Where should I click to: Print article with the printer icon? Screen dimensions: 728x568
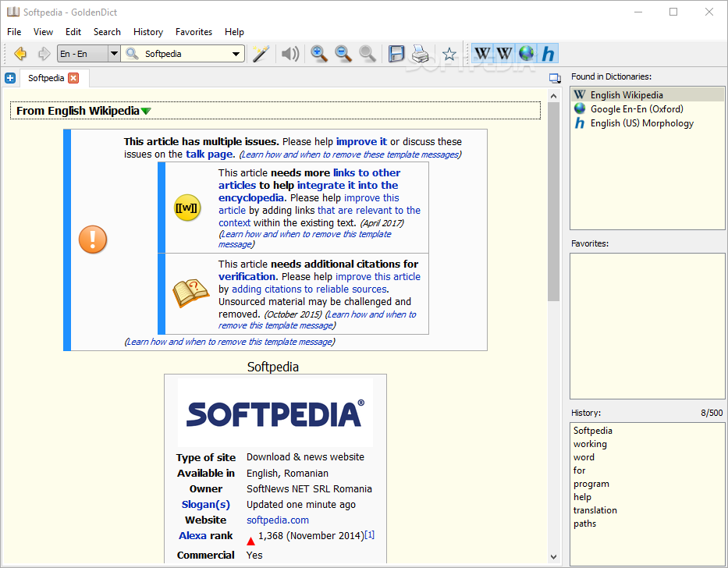click(420, 54)
